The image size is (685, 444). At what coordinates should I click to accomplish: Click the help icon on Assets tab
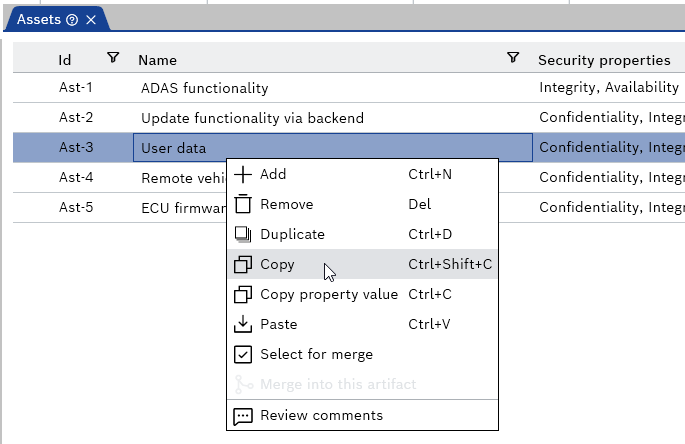tap(72, 20)
